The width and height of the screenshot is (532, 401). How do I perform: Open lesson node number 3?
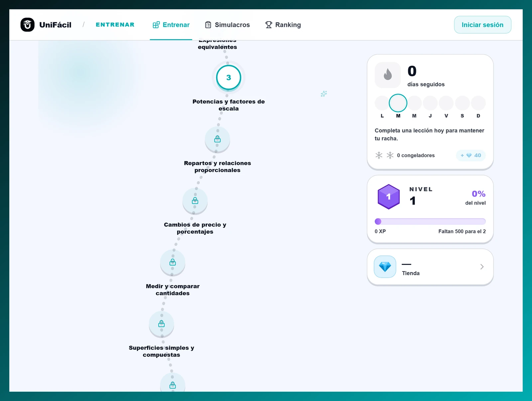coord(228,78)
